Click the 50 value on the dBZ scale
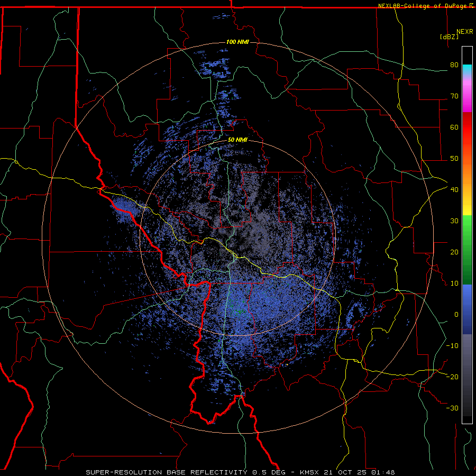The height and width of the screenshot is (476, 476). coord(454,159)
